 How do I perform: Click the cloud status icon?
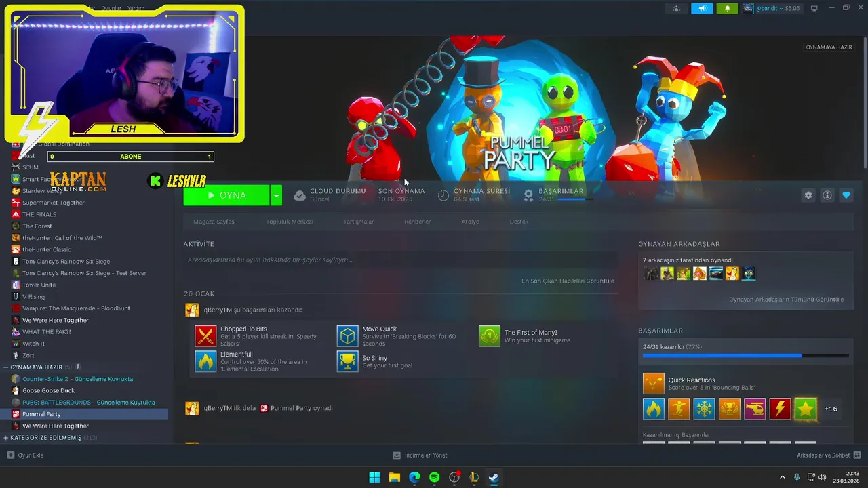click(299, 195)
